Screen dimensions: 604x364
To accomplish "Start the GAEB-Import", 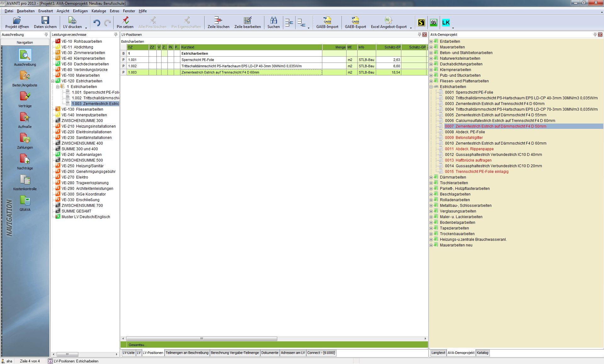I will pyautogui.click(x=327, y=23).
